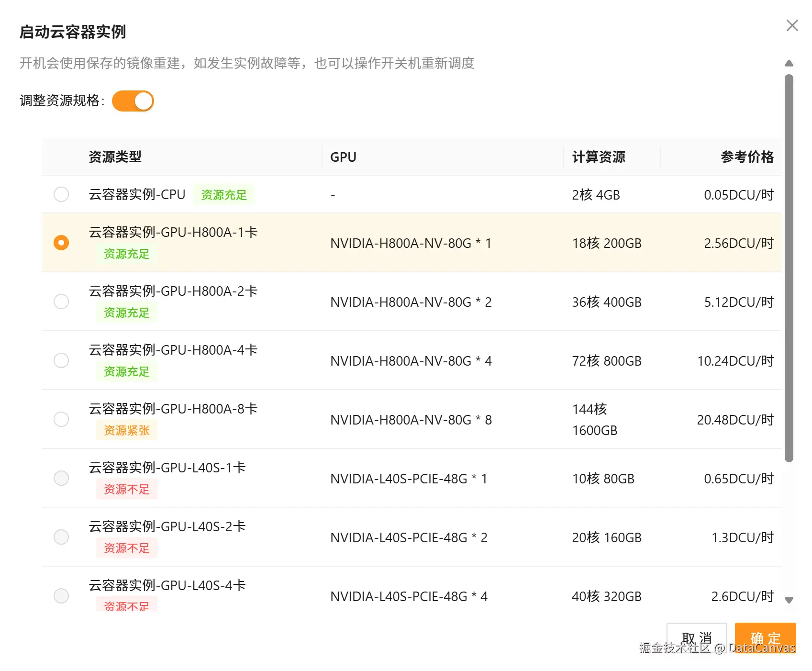Click the 启动云容器实例 dialog title
This screenshot has height=671, width=812.
click(73, 32)
